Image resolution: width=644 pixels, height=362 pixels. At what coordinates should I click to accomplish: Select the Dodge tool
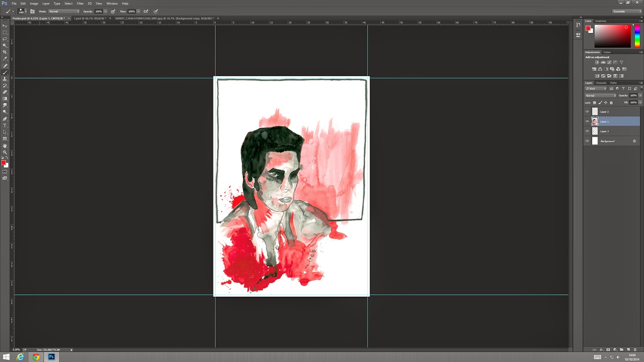coord(5,112)
